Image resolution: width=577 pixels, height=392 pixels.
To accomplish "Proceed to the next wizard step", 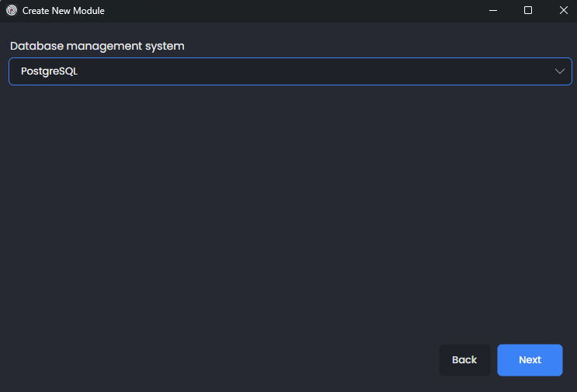I will point(530,360).
